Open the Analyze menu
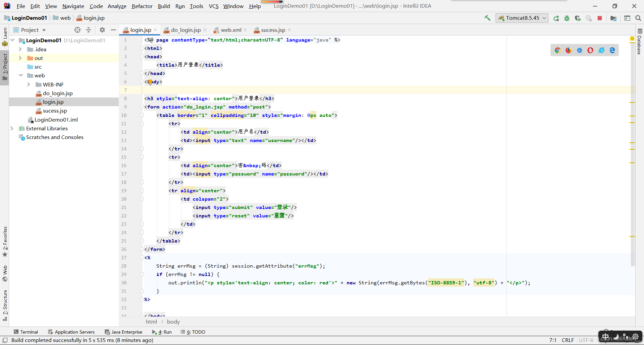644x345 pixels. (117, 6)
